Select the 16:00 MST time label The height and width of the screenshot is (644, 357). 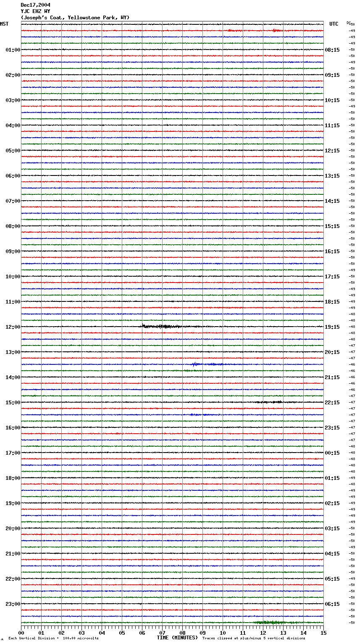coord(13,428)
